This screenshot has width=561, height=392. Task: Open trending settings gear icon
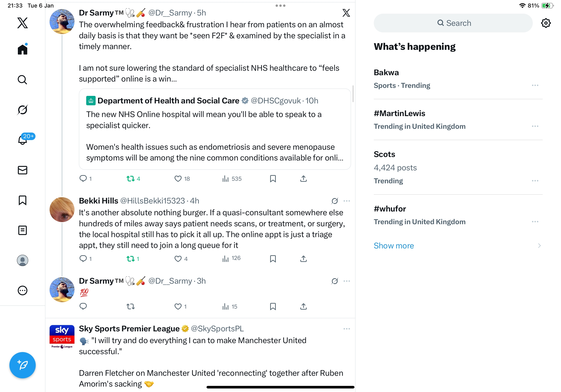tap(545, 23)
